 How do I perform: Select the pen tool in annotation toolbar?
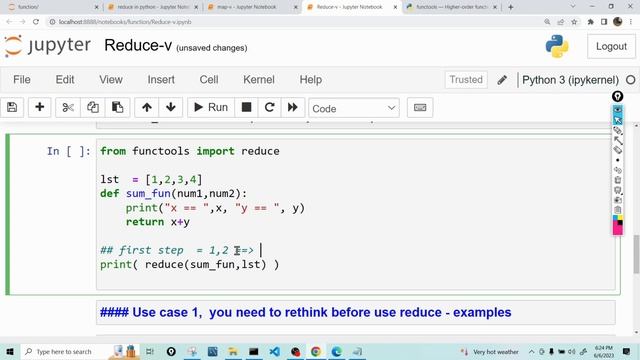click(618, 130)
